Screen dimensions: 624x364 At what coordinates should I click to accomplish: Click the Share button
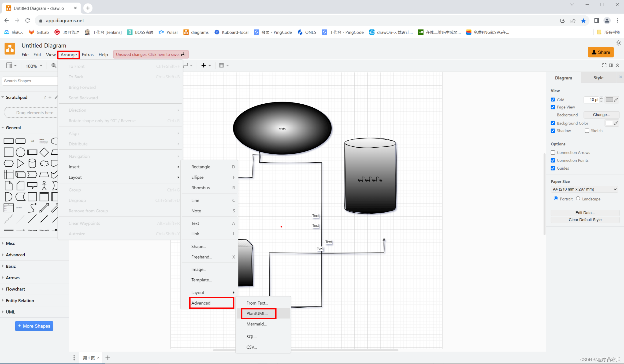point(601,51)
